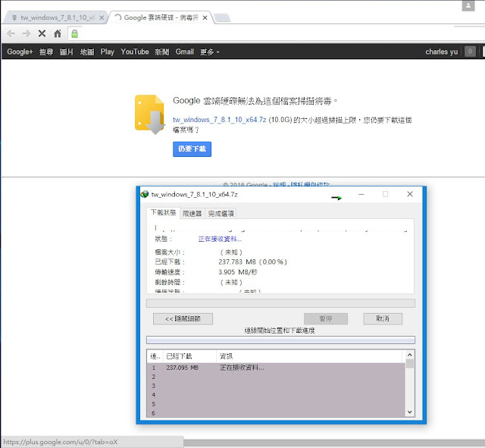485x448 pixels.
Task: Click the 取消 button
Action: [383, 318]
